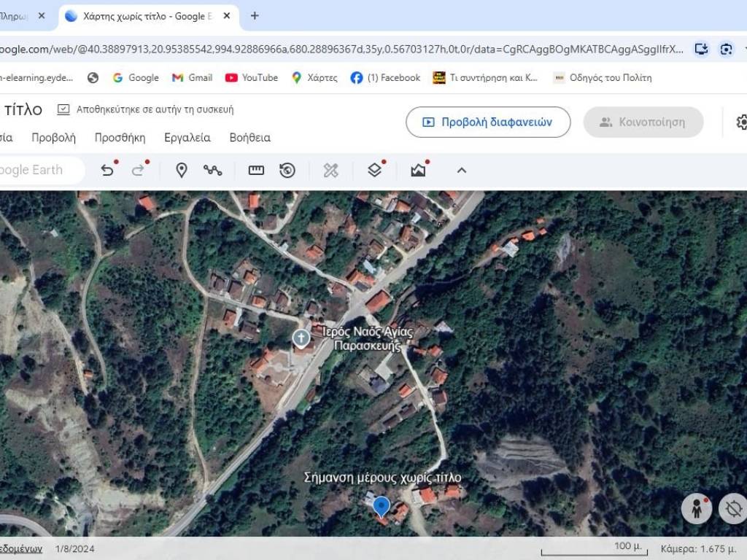This screenshot has width=747, height=560.
Task: Click the blue placemark pin on map
Action: (381, 505)
